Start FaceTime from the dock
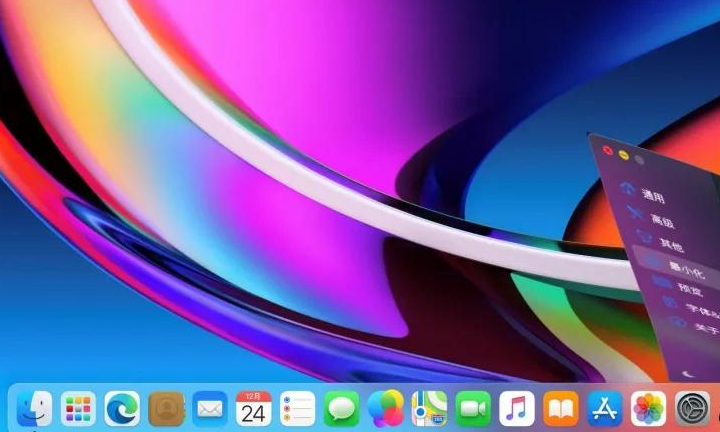 click(473, 408)
